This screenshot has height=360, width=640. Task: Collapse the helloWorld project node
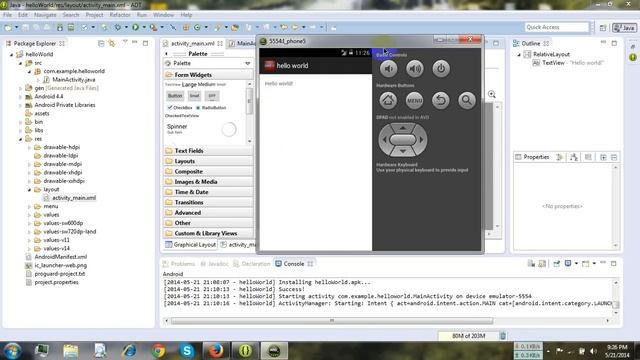[x=12, y=54]
